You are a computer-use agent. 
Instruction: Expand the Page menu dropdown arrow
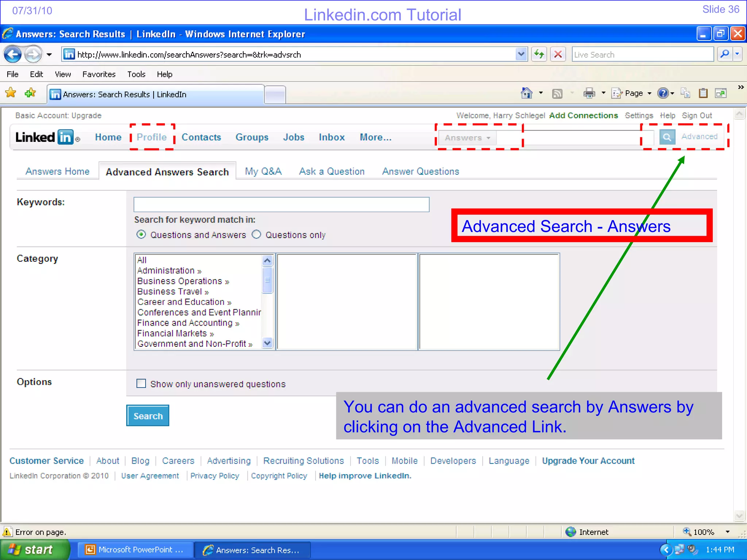tap(649, 94)
